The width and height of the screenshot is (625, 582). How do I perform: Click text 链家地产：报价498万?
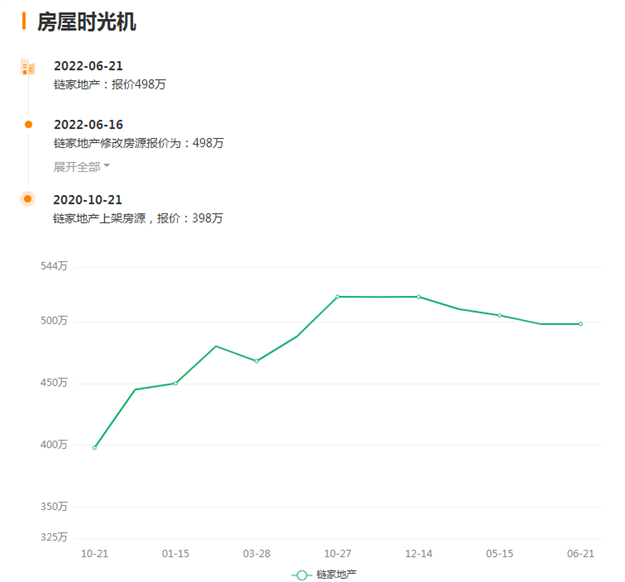coord(110,85)
